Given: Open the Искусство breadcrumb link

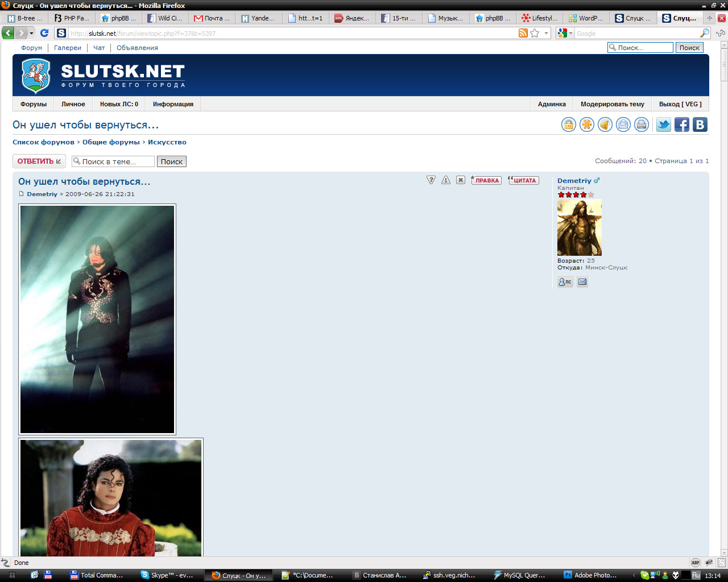Looking at the screenshot, I should pyautogui.click(x=167, y=142).
